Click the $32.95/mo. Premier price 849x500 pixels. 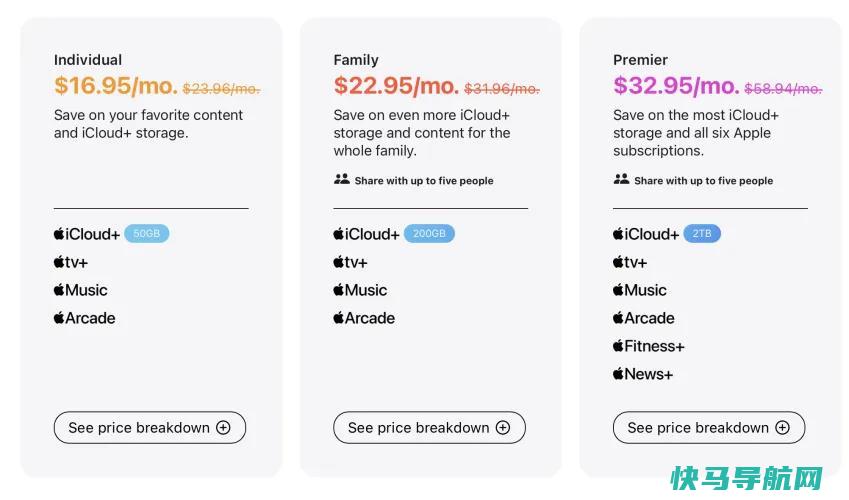tap(676, 86)
